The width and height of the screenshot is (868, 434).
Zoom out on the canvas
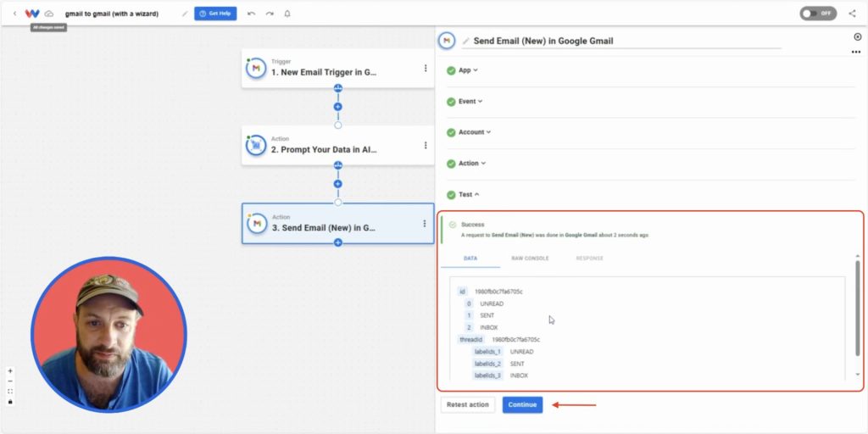point(10,381)
